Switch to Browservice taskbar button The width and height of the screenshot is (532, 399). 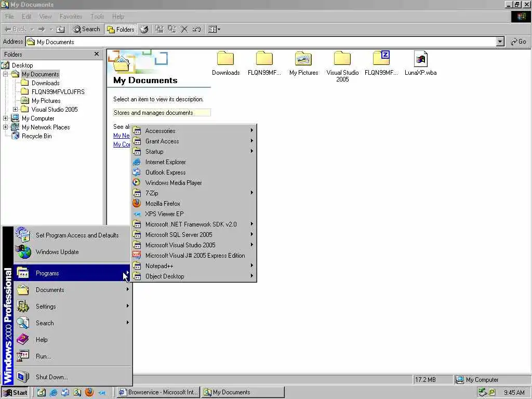point(159,392)
